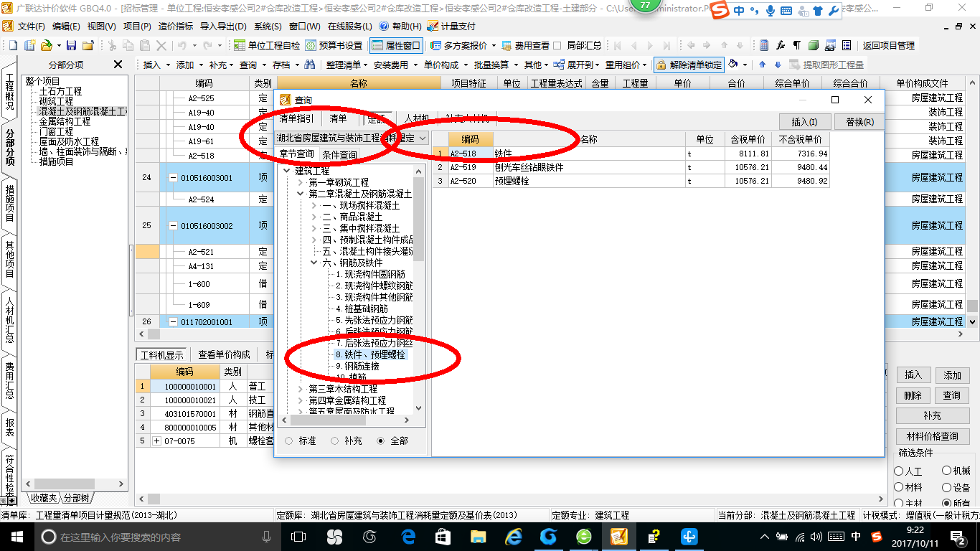Check the 局部汇总 checkbox
This screenshot has width=980, height=551.
[x=557, y=45]
